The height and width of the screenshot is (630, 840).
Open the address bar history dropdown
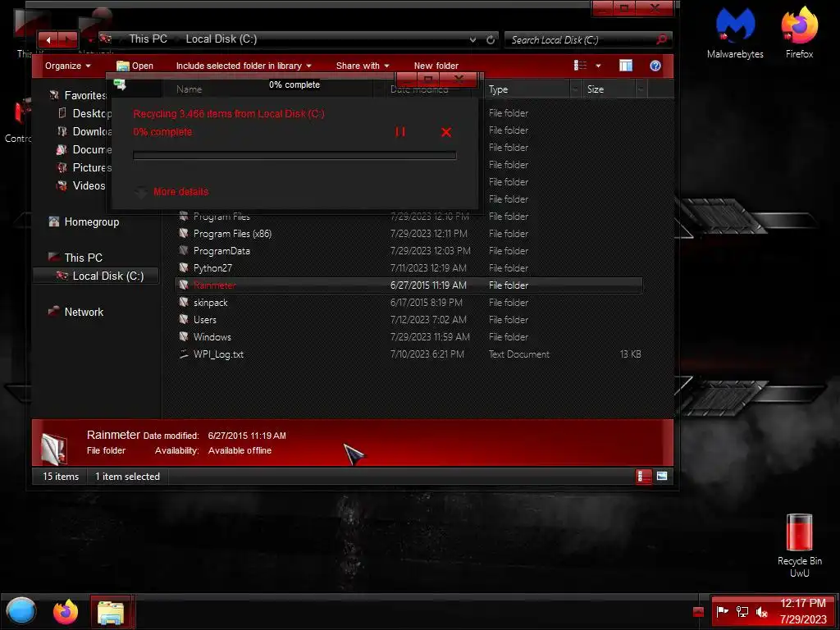(472, 39)
